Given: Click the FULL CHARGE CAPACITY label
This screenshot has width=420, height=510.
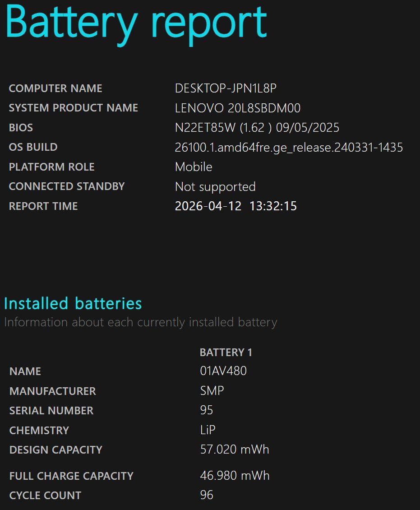Looking at the screenshot, I should 72,476.
